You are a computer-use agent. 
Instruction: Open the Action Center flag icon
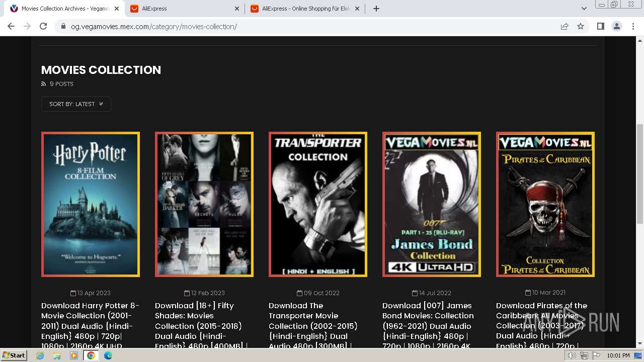click(x=596, y=355)
